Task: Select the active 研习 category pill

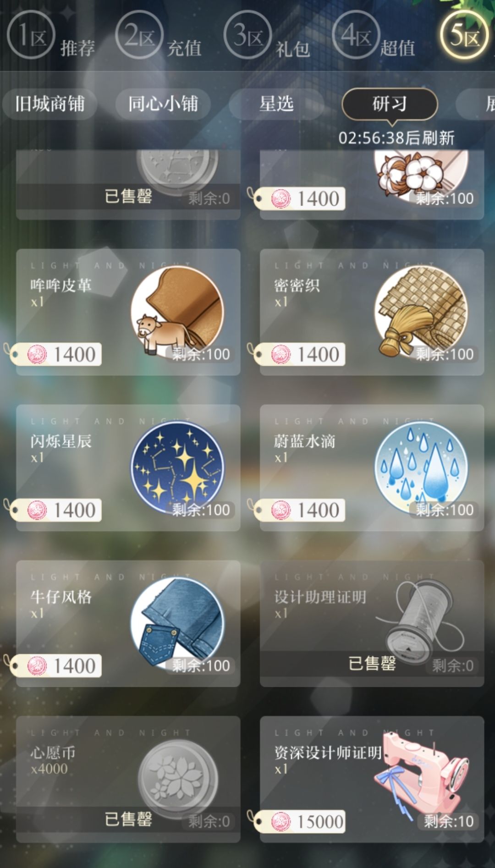Action: click(x=390, y=104)
